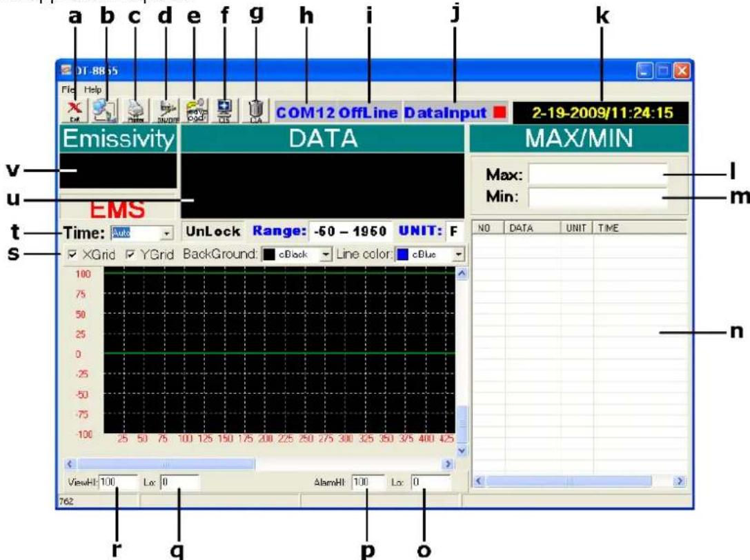Click the blue Line color swatch

(x=403, y=254)
